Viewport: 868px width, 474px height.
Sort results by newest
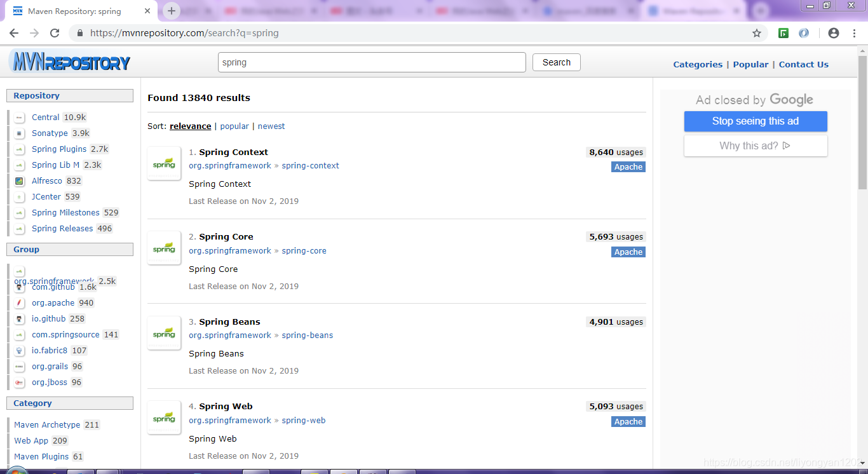pyautogui.click(x=271, y=126)
